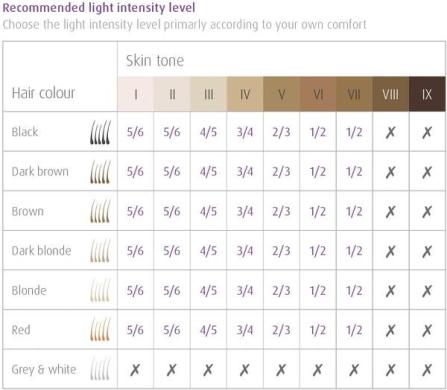Click 2/3 value for Blonde hair, tone V
Screen dimensions: 447x390
point(281,291)
